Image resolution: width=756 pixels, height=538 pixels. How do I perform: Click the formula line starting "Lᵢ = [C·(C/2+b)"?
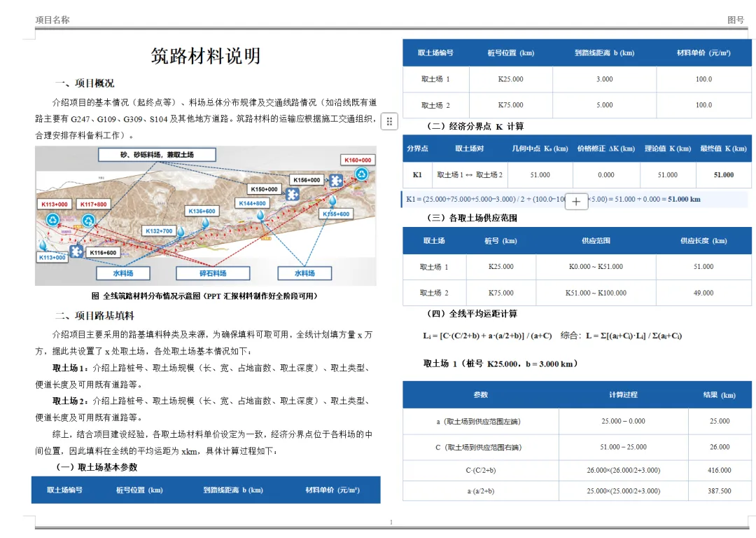(552, 336)
